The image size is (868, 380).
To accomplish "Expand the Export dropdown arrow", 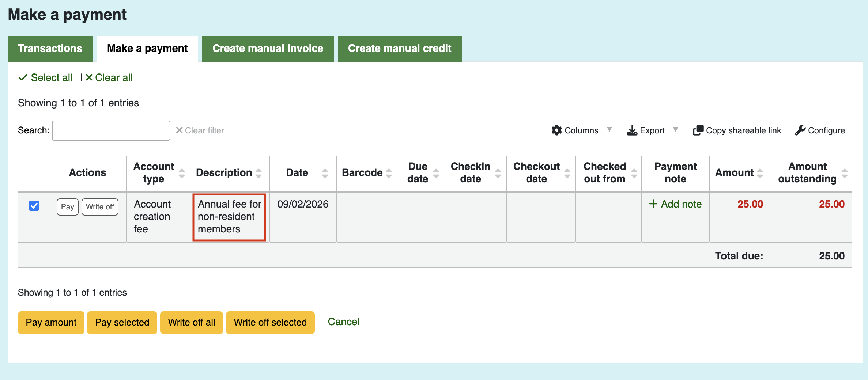I will click(x=676, y=129).
